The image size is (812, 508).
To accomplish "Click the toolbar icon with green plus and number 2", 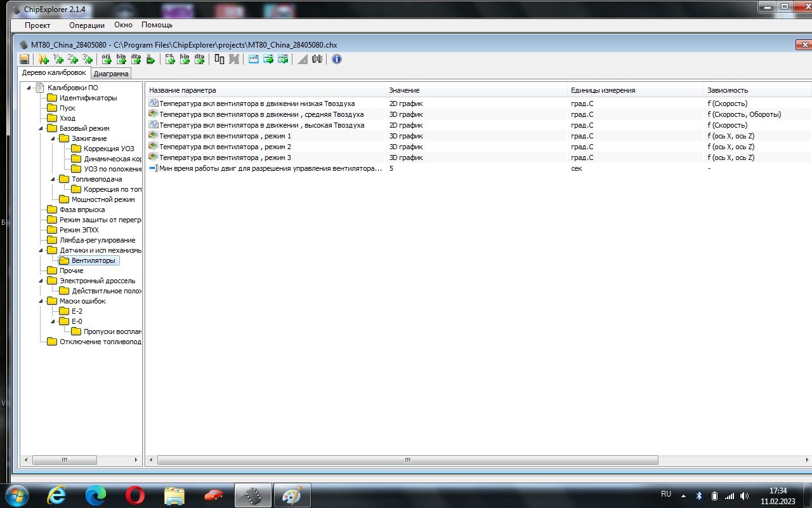I will tap(73, 59).
